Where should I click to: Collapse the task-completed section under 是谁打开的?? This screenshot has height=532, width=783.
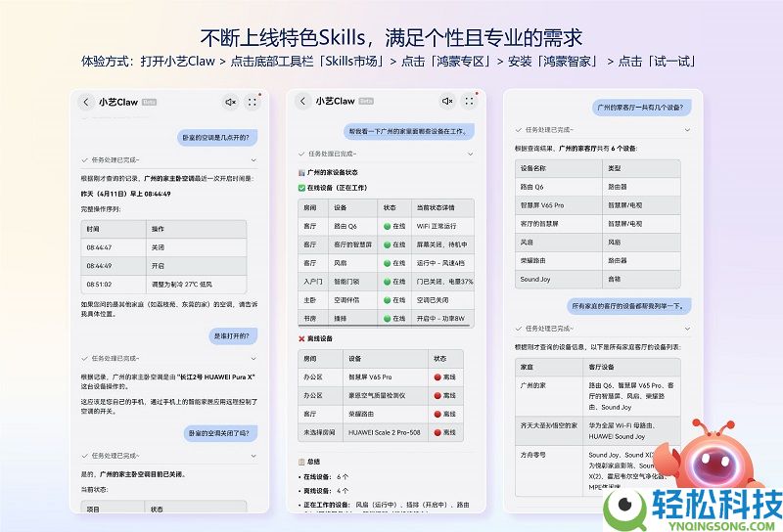[253, 359]
